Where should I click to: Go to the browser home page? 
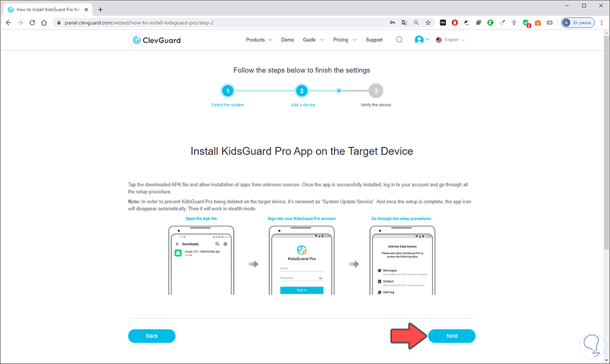click(44, 22)
